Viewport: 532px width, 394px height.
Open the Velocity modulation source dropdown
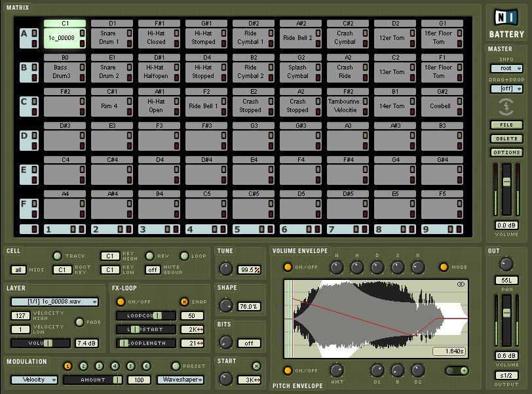34,380
